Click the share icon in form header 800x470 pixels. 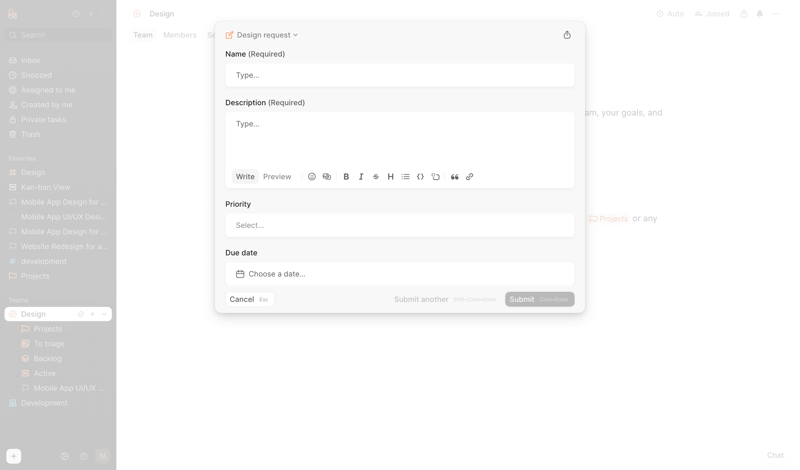point(567,35)
